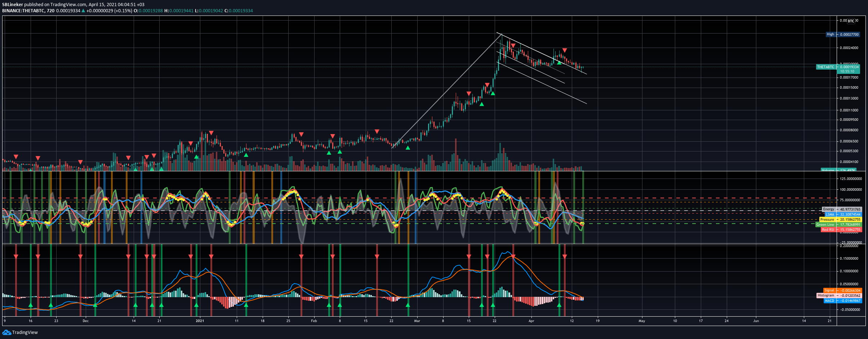Click the yellow Pressure indicator label

coord(828,219)
